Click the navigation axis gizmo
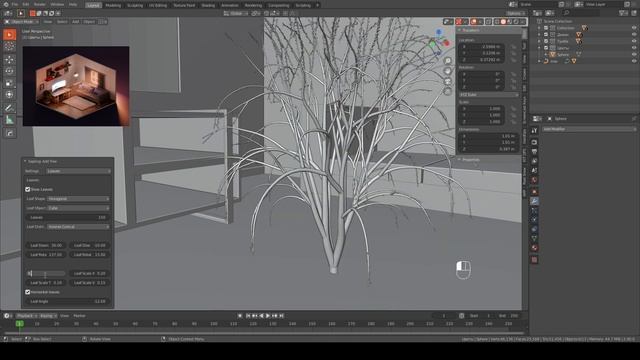This screenshot has height=360, width=640. [439, 42]
